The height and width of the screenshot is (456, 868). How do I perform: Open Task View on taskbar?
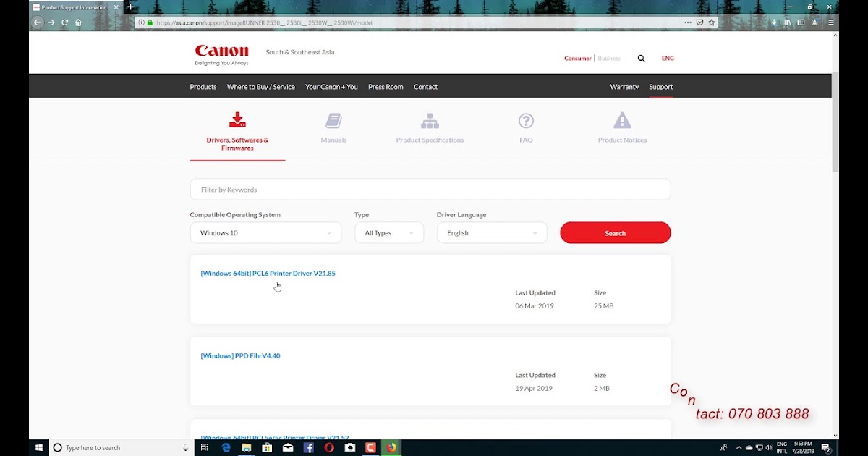coord(205,448)
